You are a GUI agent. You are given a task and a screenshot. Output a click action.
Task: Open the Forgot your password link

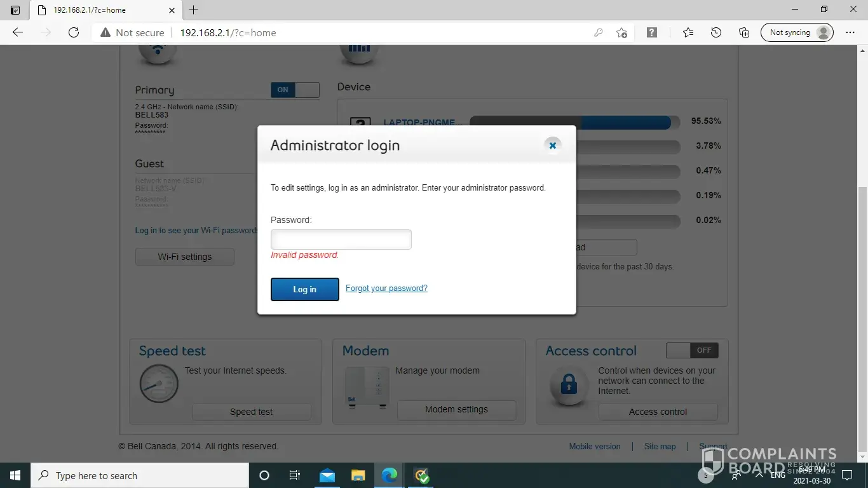[x=386, y=288]
